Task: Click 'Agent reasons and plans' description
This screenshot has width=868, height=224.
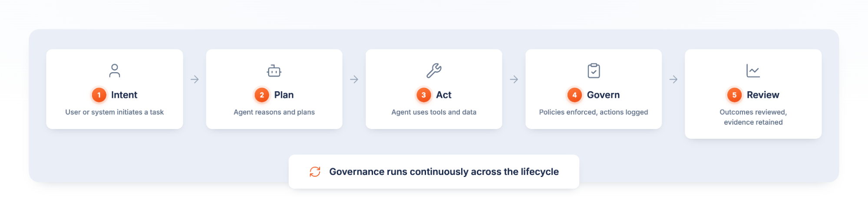Action: (274, 112)
